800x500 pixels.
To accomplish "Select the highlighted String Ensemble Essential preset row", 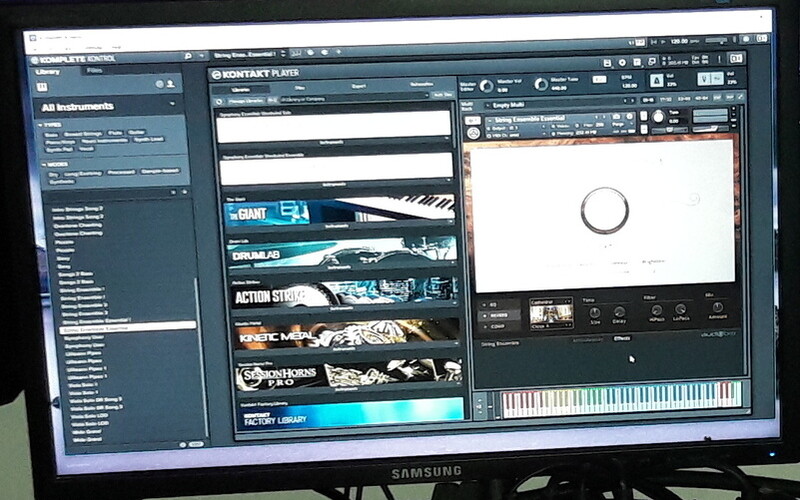I will pyautogui.click(x=128, y=327).
